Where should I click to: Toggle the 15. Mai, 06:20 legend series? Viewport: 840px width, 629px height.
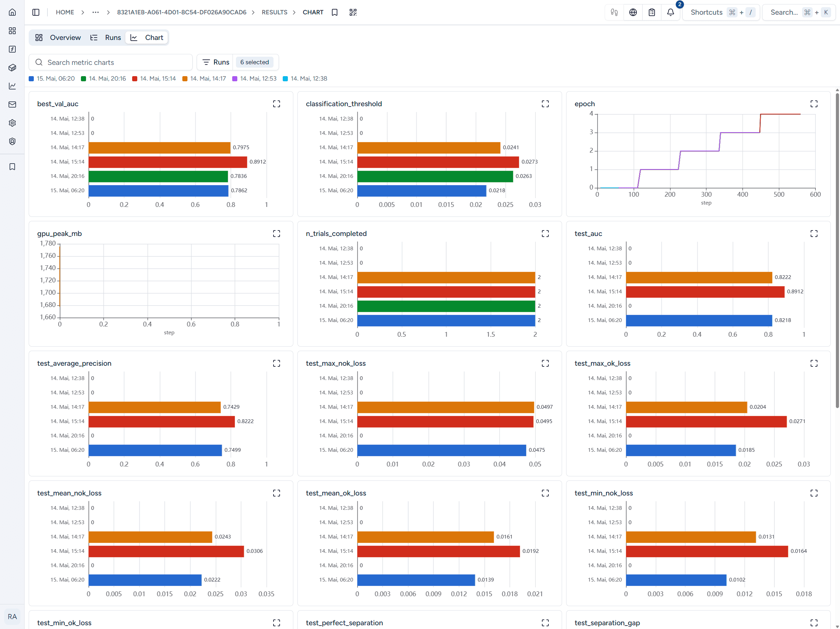52,79
